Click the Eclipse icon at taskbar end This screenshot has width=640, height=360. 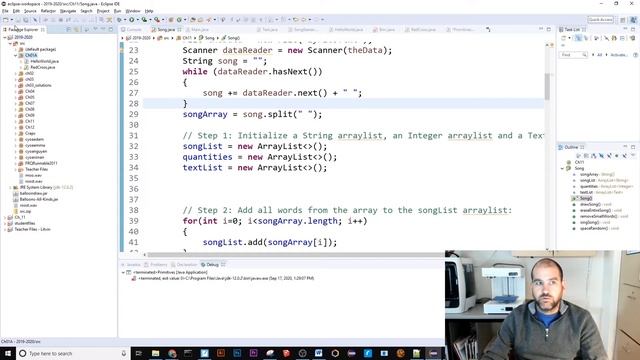(433, 353)
